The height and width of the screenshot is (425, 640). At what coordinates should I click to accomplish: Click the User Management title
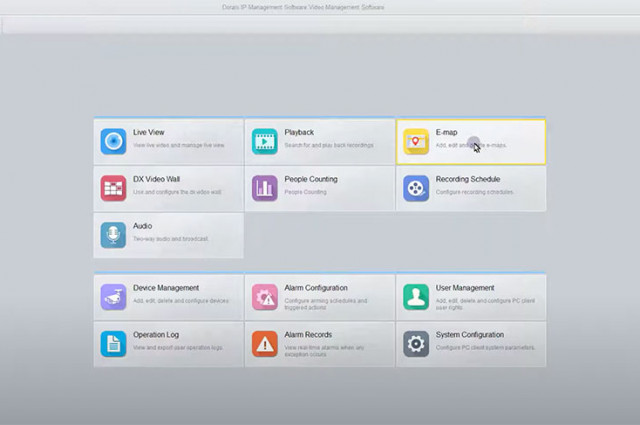pyautogui.click(x=465, y=288)
